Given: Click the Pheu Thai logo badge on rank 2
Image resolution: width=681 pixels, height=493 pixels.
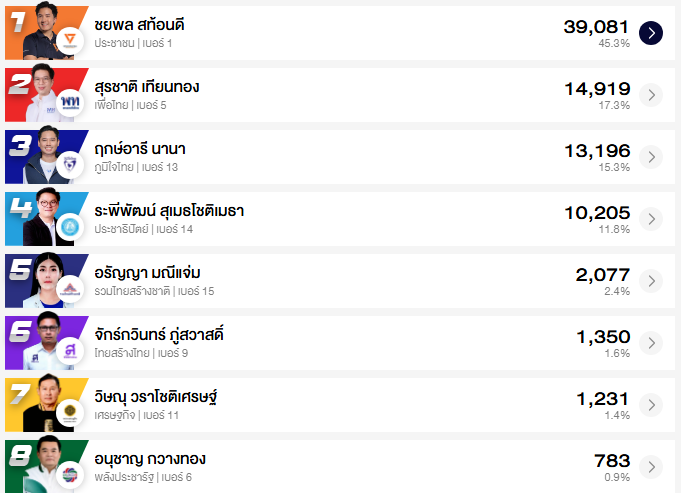Looking at the screenshot, I should [70, 102].
